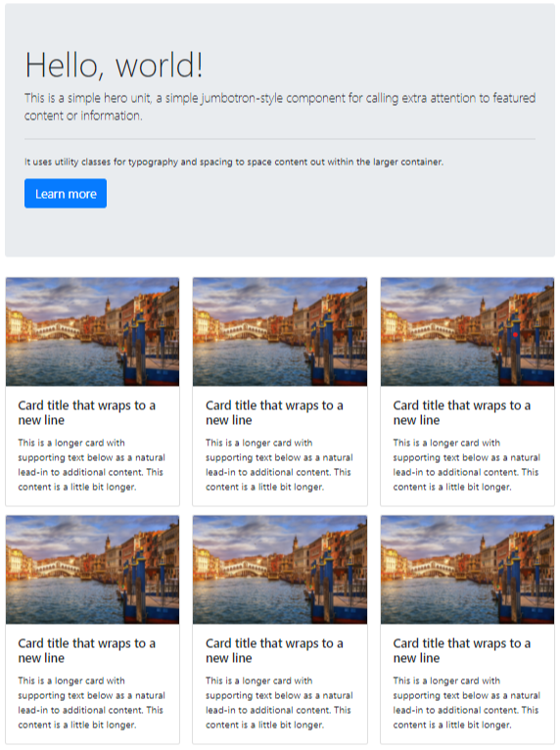Open bottom-middle card's Venice image
This screenshot has width=560, height=750.
280,569
